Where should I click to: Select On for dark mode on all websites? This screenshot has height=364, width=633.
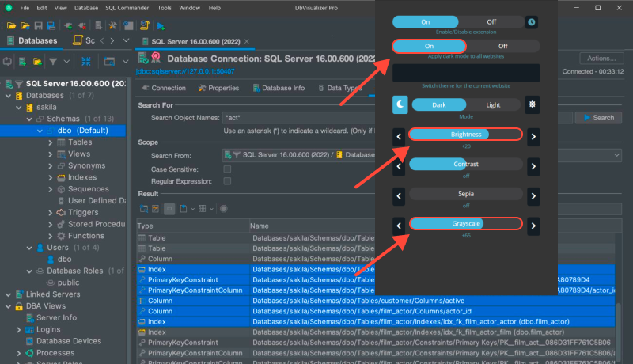(x=429, y=46)
